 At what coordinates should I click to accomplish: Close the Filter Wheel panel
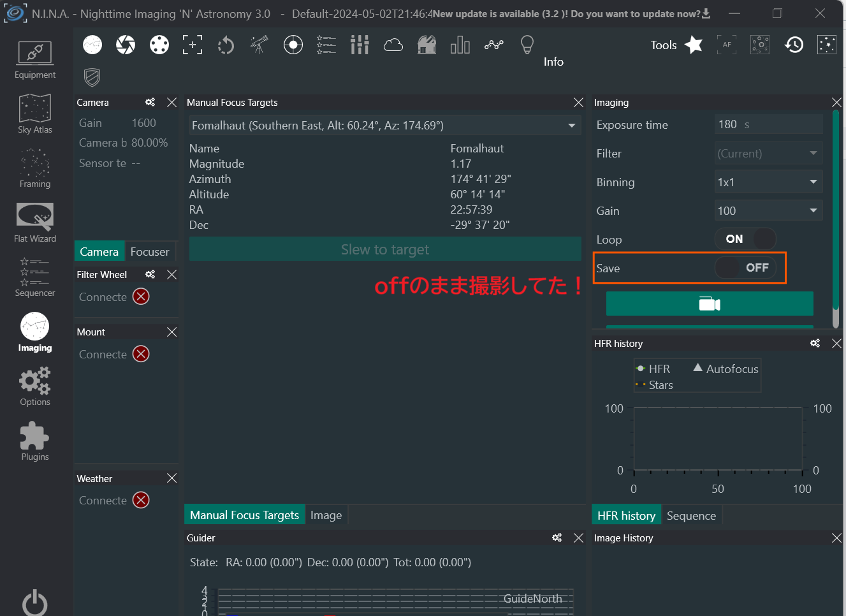[x=171, y=274]
